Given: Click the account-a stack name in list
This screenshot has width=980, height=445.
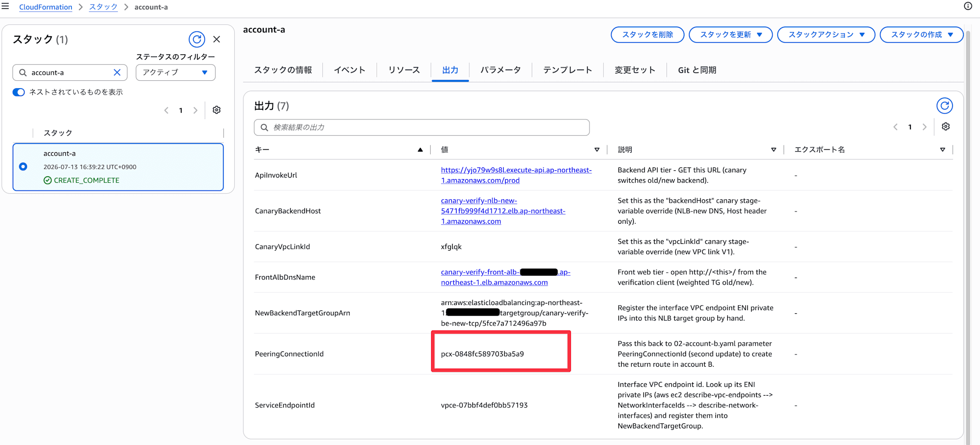Looking at the screenshot, I should click(59, 154).
